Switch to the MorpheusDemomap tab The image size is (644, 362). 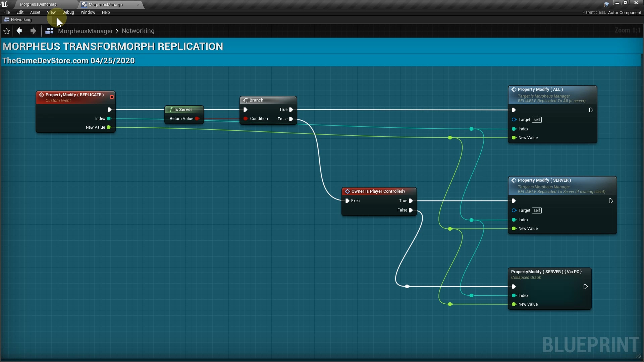39,4
